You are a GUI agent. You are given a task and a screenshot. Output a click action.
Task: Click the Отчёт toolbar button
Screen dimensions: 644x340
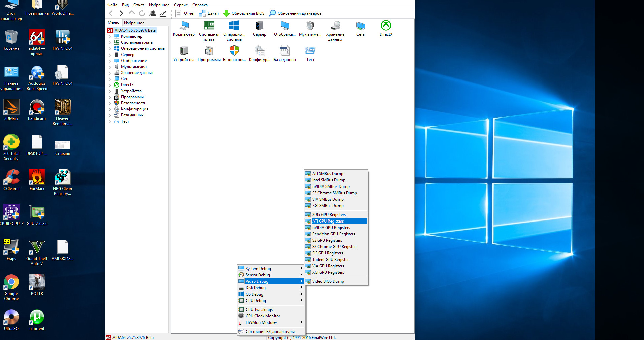(185, 13)
